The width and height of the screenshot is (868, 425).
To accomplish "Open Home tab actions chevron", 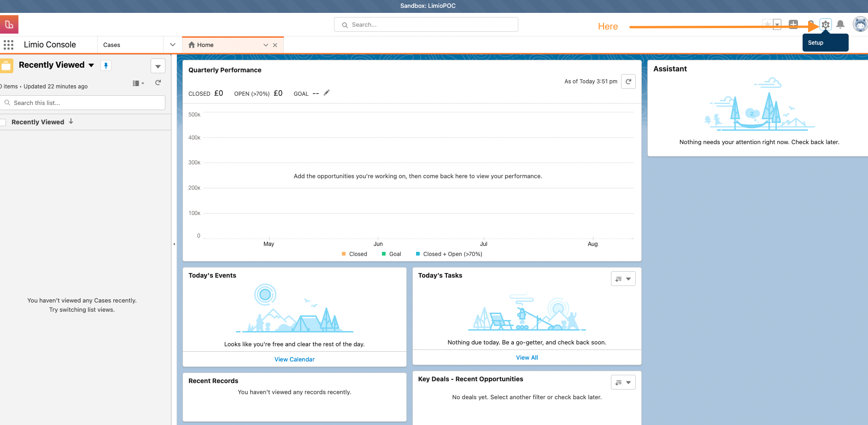I will (x=266, y=45).
